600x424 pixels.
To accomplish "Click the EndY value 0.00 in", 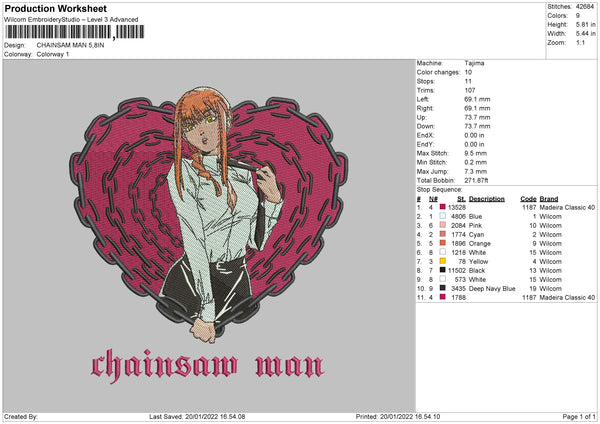I will 474,144.
